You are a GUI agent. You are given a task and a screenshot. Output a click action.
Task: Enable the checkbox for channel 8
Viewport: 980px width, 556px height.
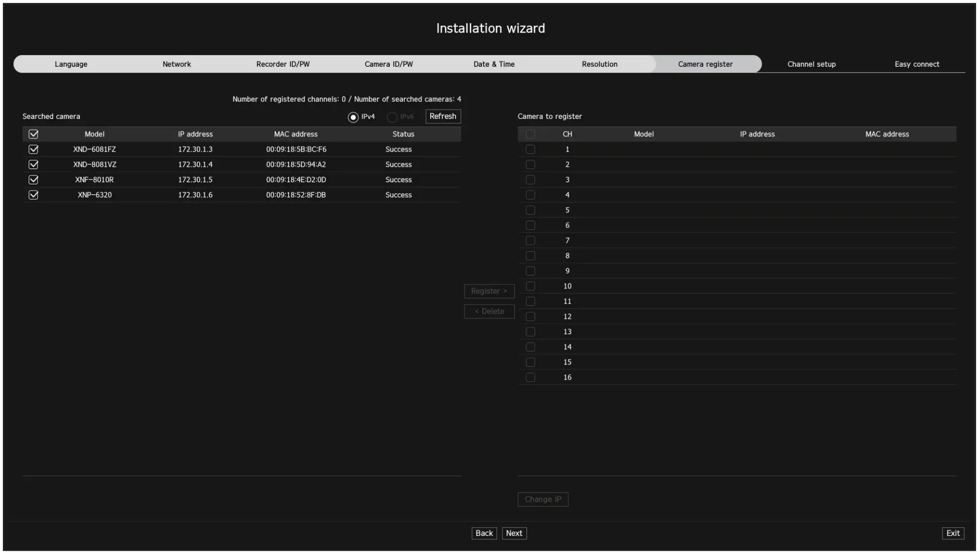click(x=531, y=255)
